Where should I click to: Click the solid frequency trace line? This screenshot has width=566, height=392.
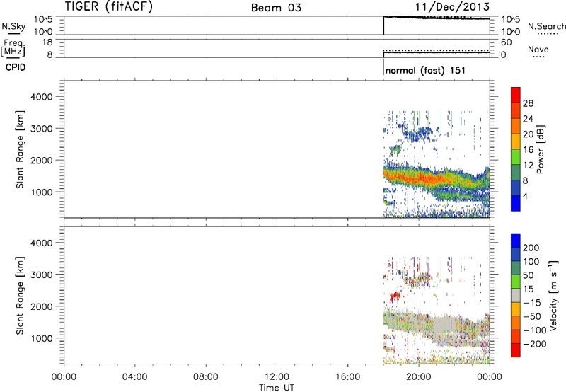click(437, 52)
